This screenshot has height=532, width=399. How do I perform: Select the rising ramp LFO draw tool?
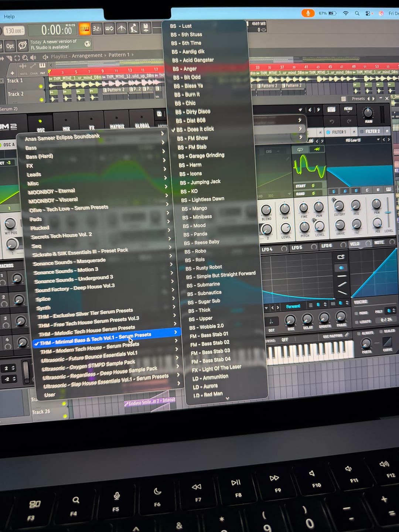[342, 284]
